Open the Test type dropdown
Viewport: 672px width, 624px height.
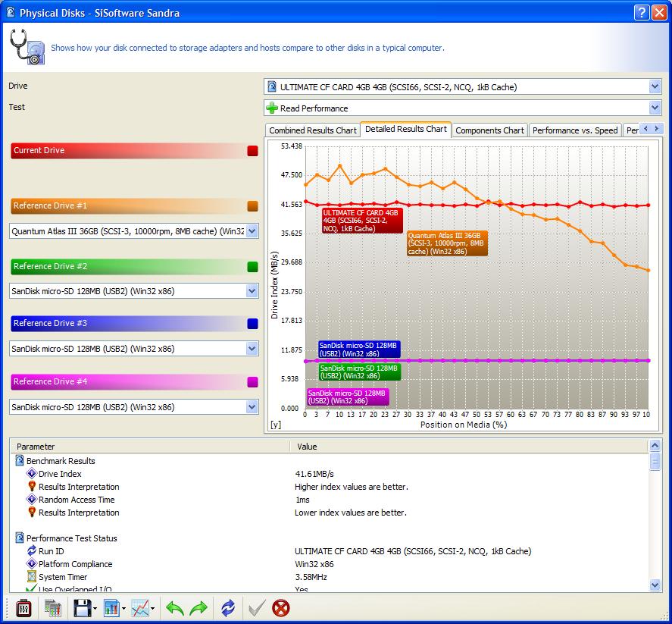[655, 108]
